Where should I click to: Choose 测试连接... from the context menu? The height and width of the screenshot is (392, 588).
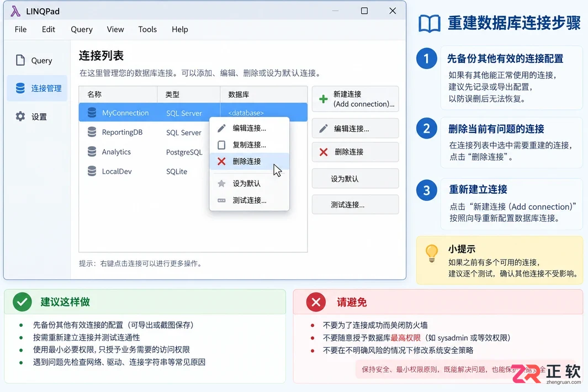pos(250,200)
